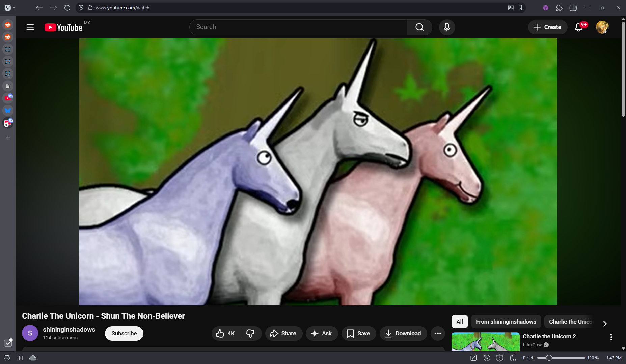
Task: Open the YouTube guide hamburger menu
Action: (x=30, y=27)
